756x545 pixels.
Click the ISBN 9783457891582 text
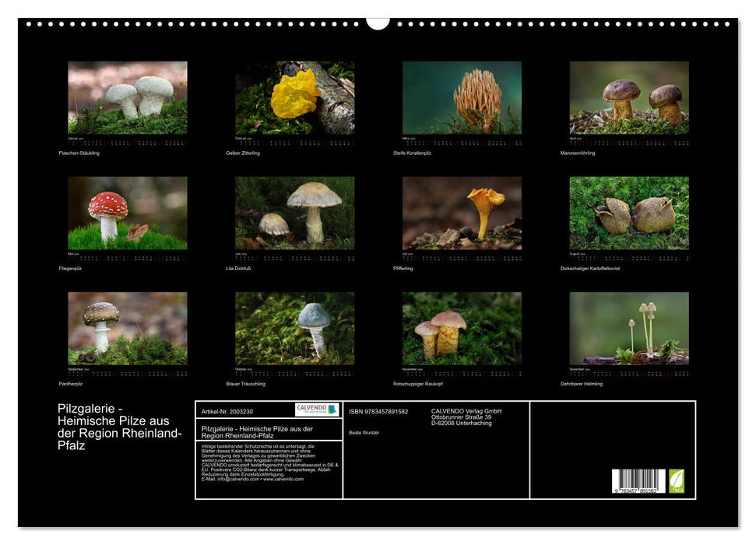pos(378,412)
